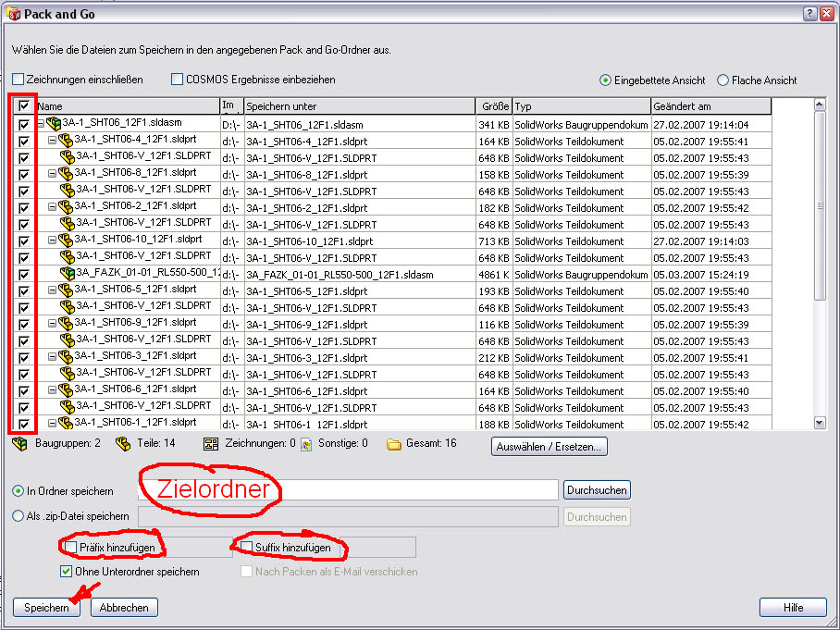Click the size cell 4861 K
The image size is (840, 630).
(x=494, y=274)
